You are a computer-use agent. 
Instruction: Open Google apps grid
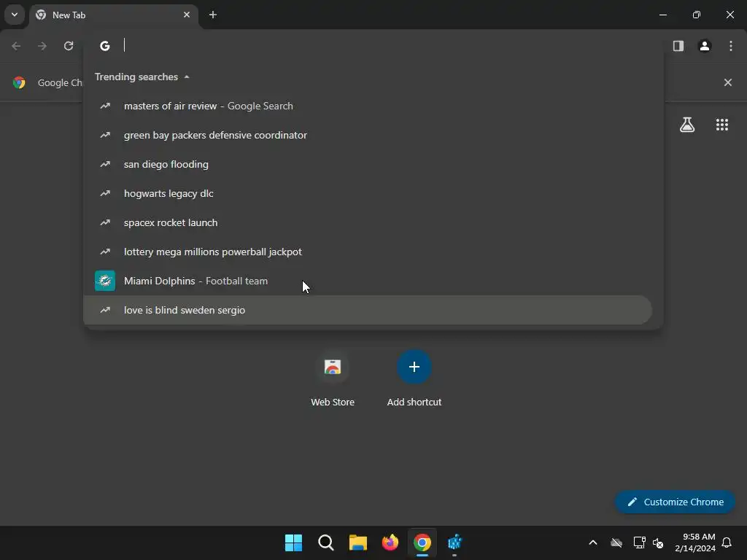pyautogui.click(x=722, y=125)
